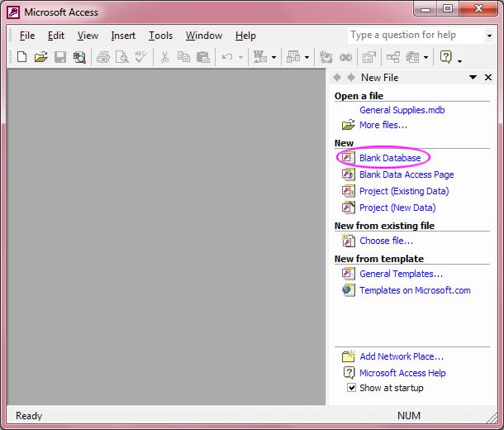The width and height of the screenshot is (504, 430).
Task: Select Project (New Data) link
Action: (397, 208)
